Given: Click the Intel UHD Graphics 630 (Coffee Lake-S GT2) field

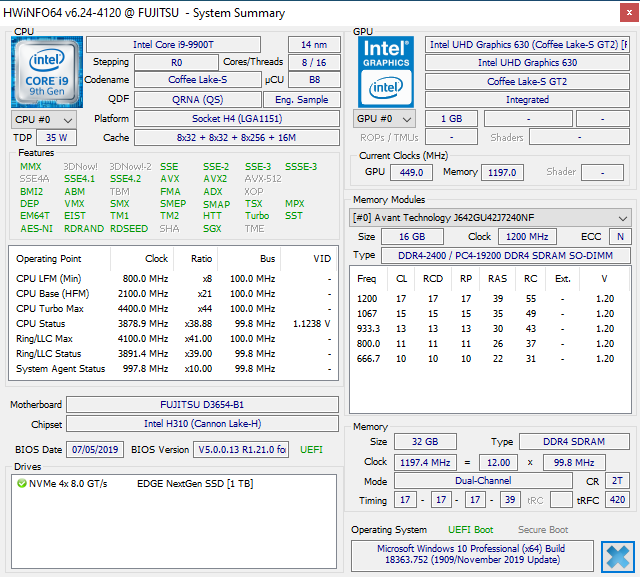Looking at the screenshot, I should (527, 44).
